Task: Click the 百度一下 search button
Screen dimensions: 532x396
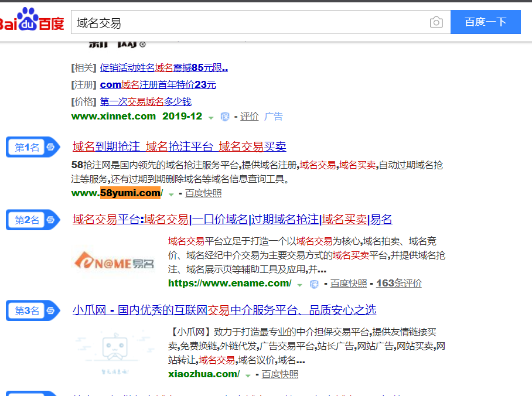Action: [x=485, y=22]
